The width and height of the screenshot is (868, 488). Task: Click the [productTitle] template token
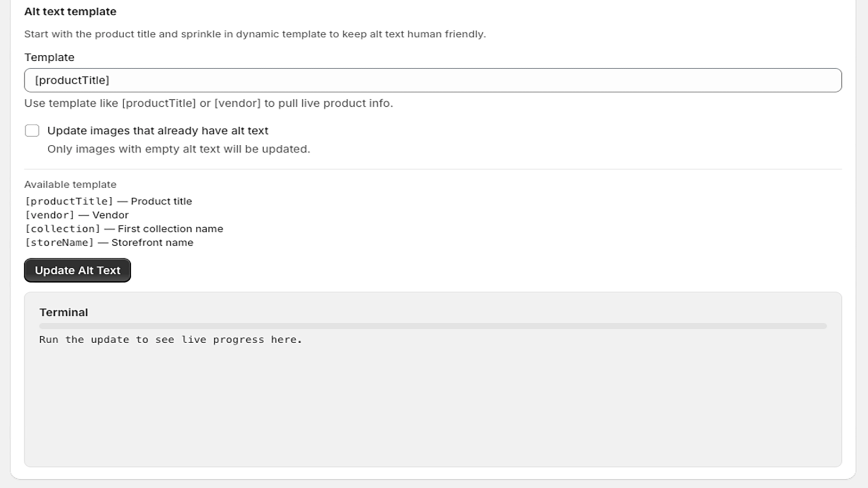66,201
